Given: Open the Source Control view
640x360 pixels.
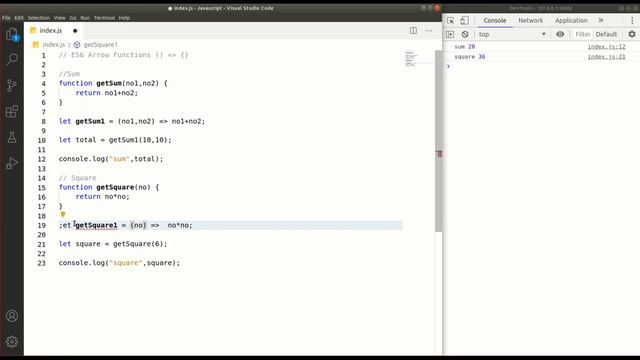Looking at the screenshot, I should click(12, 85).
